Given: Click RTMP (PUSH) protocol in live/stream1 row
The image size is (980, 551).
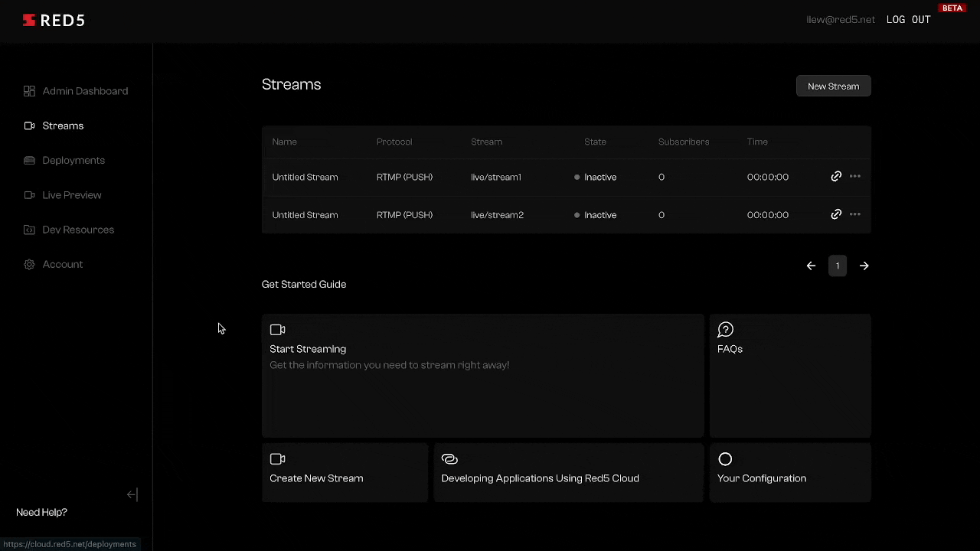Looking at the screenshot, I should coord(404,177).
